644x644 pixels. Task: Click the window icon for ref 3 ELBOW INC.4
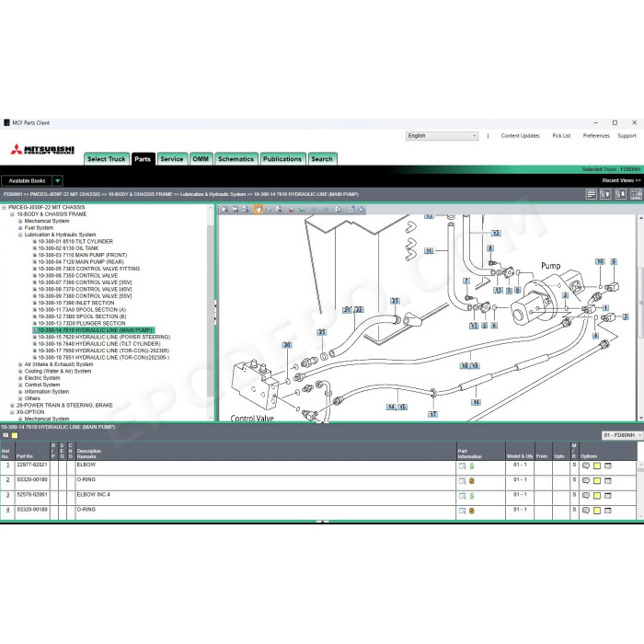(608, 495)
